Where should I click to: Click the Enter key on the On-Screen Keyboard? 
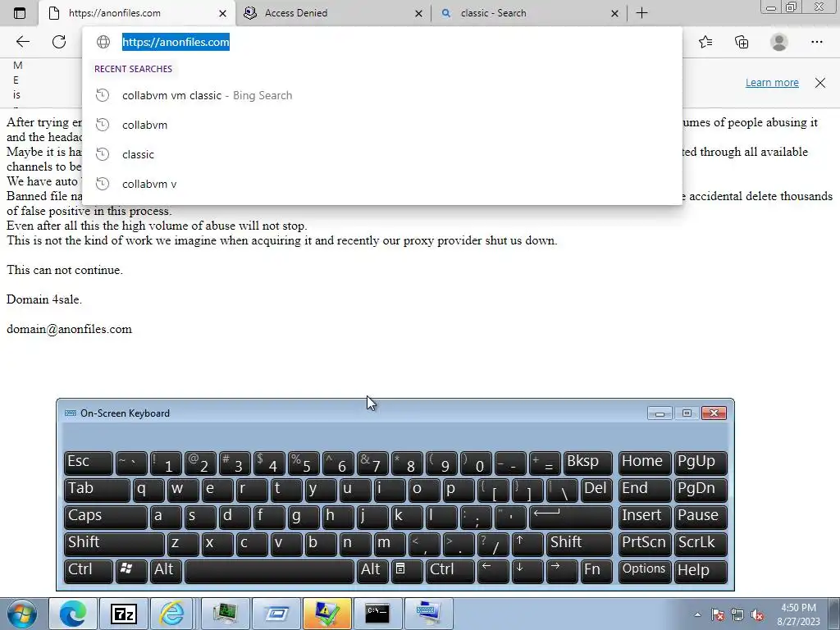[x=571, y=517]
